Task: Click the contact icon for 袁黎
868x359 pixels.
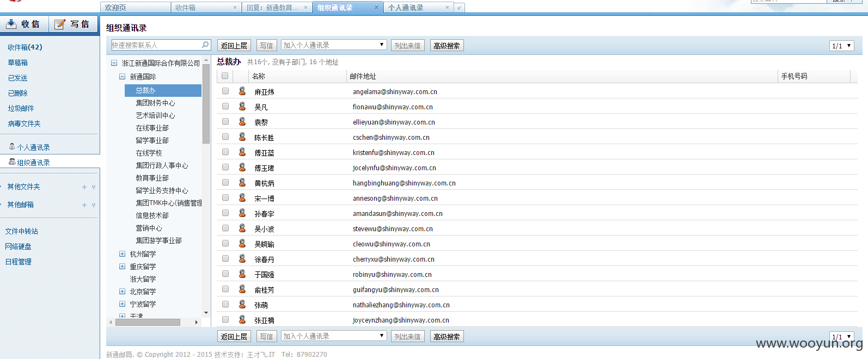Action: click(x=242, y=122)
